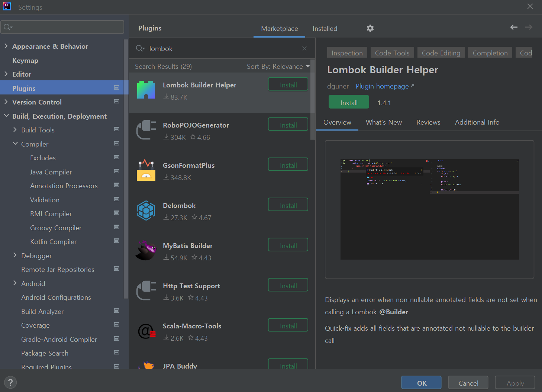Select the RoboPOJOGenerator plug icon

pos(146,130)
